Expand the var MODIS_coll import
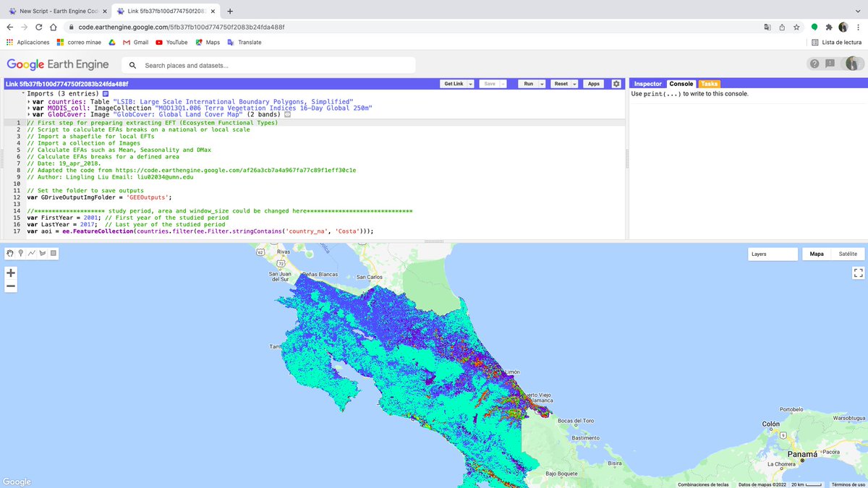Viewport: 868px width, 488px height. [29, 108]
